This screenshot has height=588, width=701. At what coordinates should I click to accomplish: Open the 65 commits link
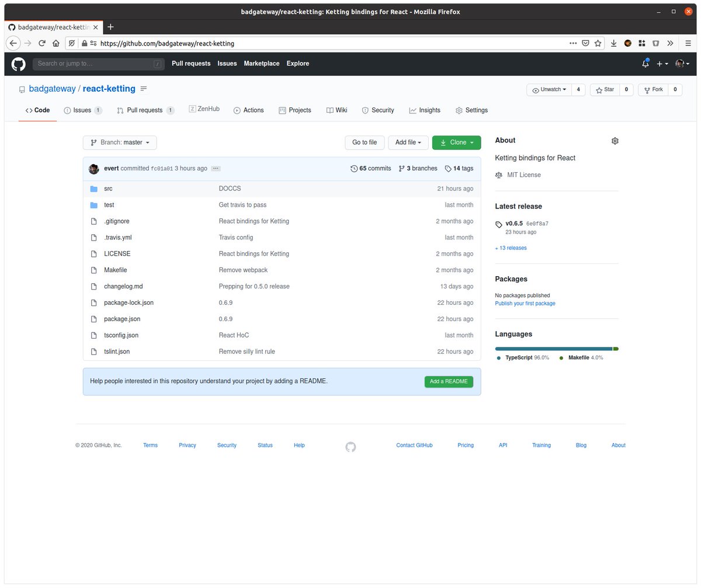coord(371,168)
